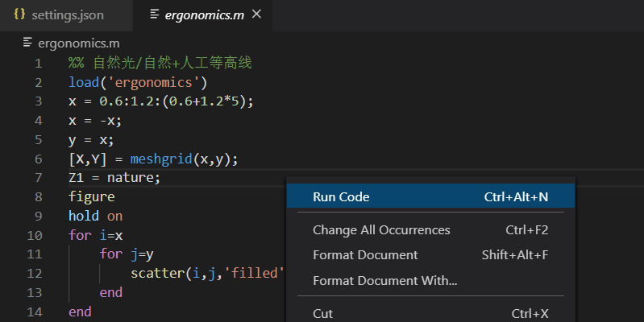This screenshot has width=644, height=322.
Task: Click the line 'y = x;'
Action: click(x=91, y=140)
